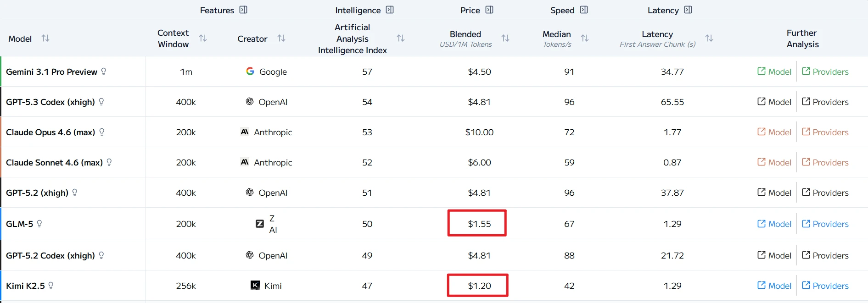Collapse the Intelligence column group

point(390,10)
